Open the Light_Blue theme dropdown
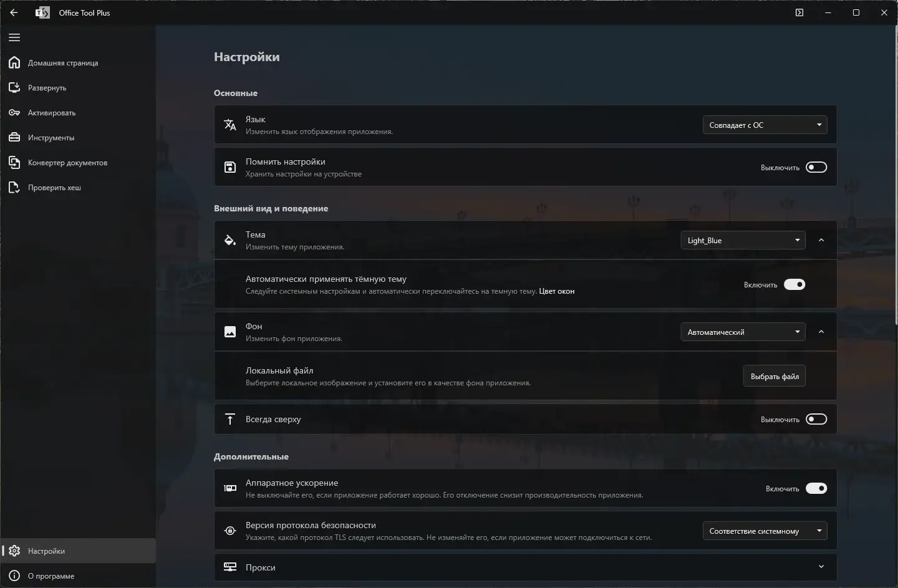 pos(743,240)
